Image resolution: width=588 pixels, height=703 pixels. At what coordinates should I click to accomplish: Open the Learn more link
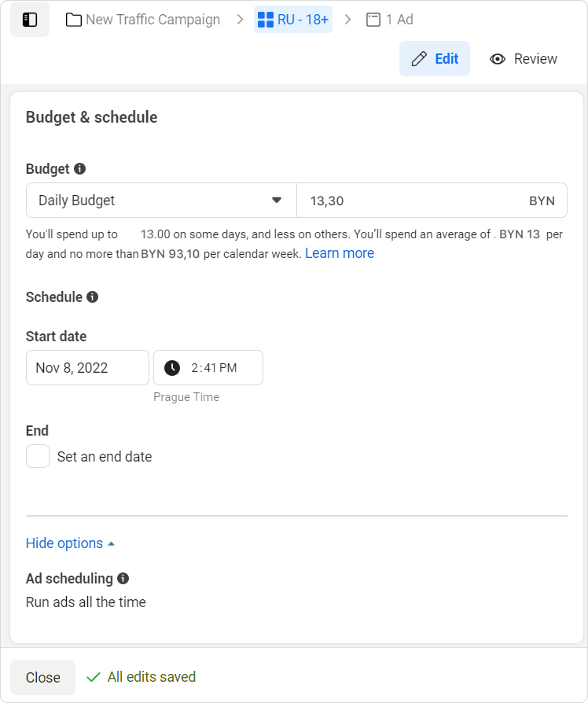click(x=340, y=253)
